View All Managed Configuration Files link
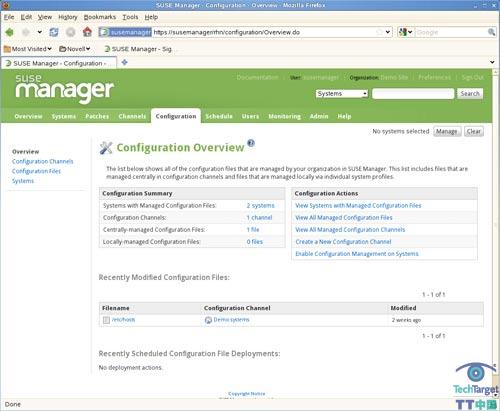The width and height of the screenshot is (500, 411). [344, 218]
